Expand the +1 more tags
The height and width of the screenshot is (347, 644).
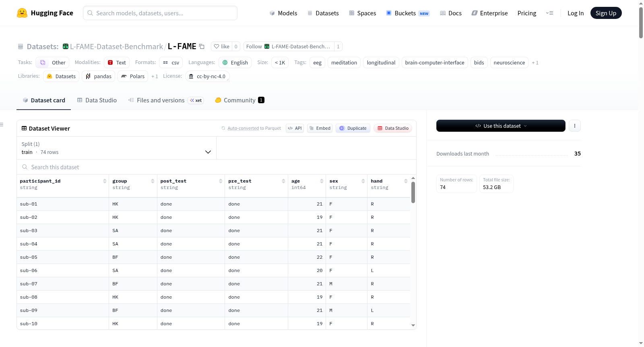click(535, 62)
